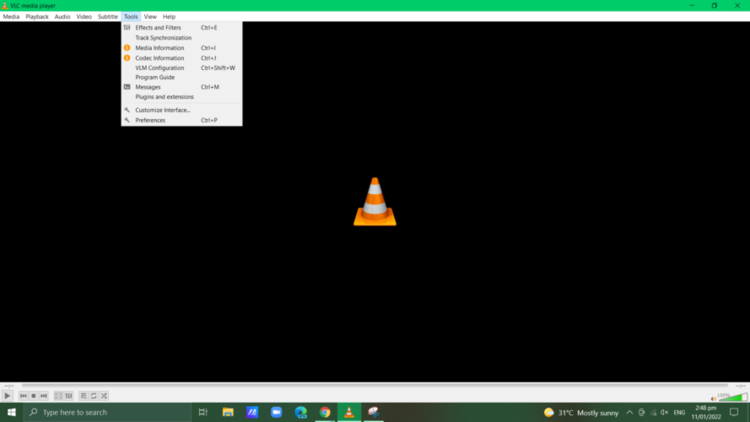Open Codec Information
The height and width of the screenshot is (422, 750).
pyautogui.click(x=182, y=58)
